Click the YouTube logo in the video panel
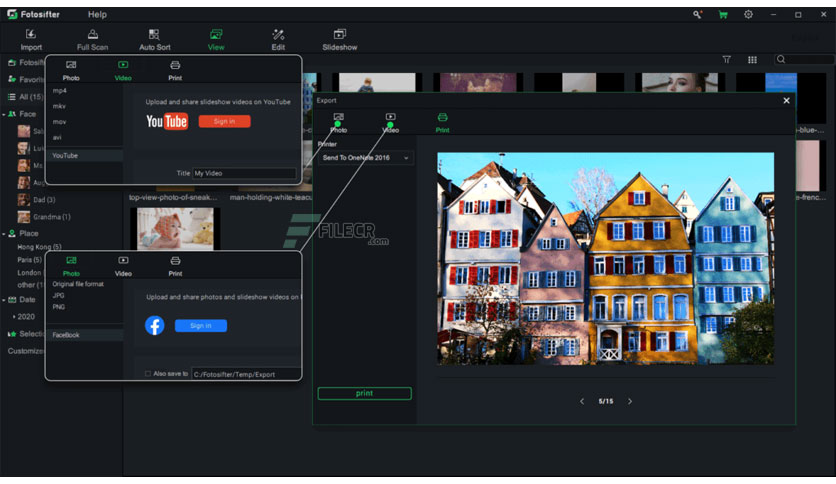 [x=167, y=122]
